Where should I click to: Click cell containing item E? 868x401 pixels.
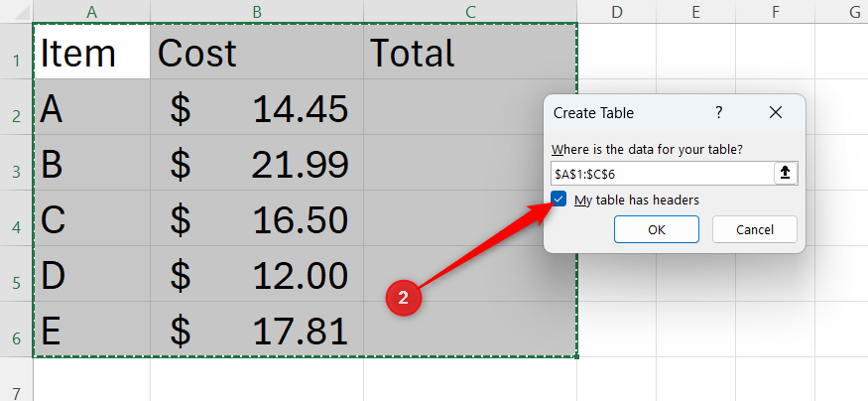[x=92, y=330]
